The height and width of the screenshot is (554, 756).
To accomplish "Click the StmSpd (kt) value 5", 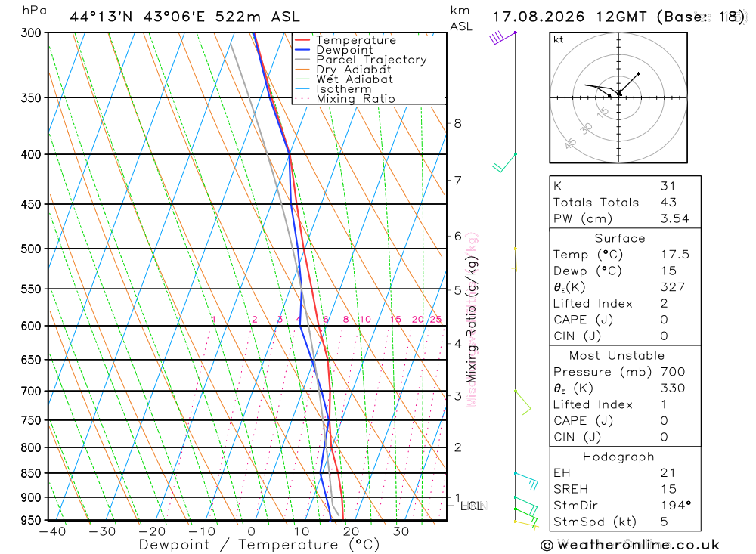I will coord(664,522).
